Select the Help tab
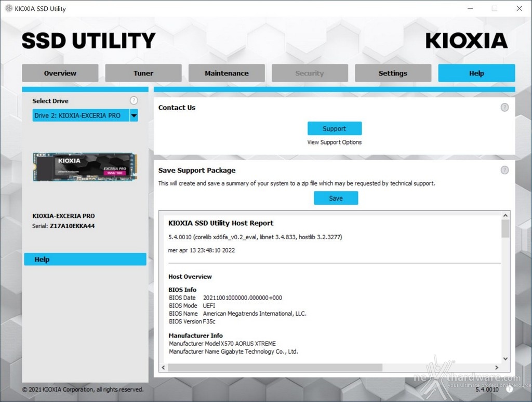 [x=477, y=73]
